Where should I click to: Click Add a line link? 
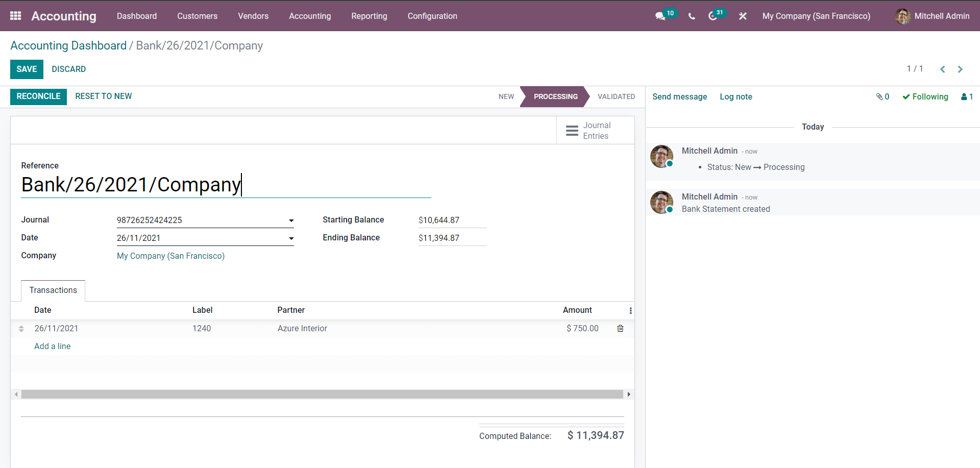(x=53, y=347)
